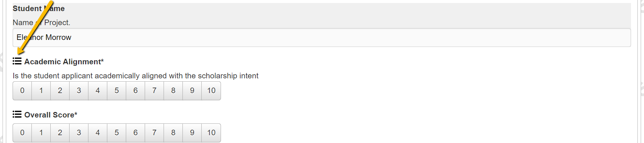Rate Academic Alignment as 7
The image size is (644, 143).
point(154,91)
